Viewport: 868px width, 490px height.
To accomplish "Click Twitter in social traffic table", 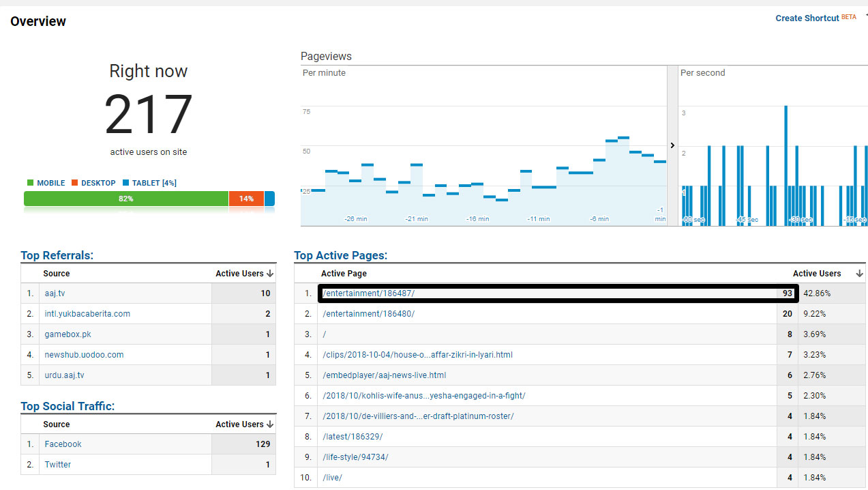I will [58, 465].
